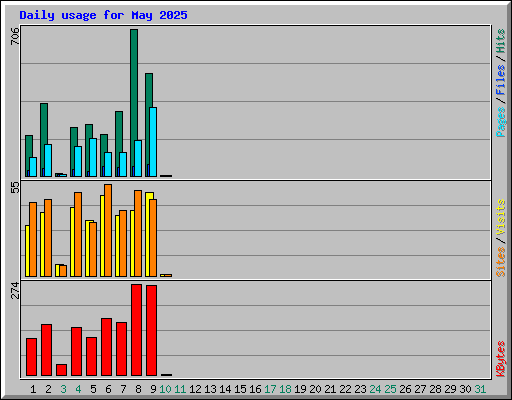Click green day label 18 on the x-axis
This screenshot has width=512, height=400.
click(285, 389)
